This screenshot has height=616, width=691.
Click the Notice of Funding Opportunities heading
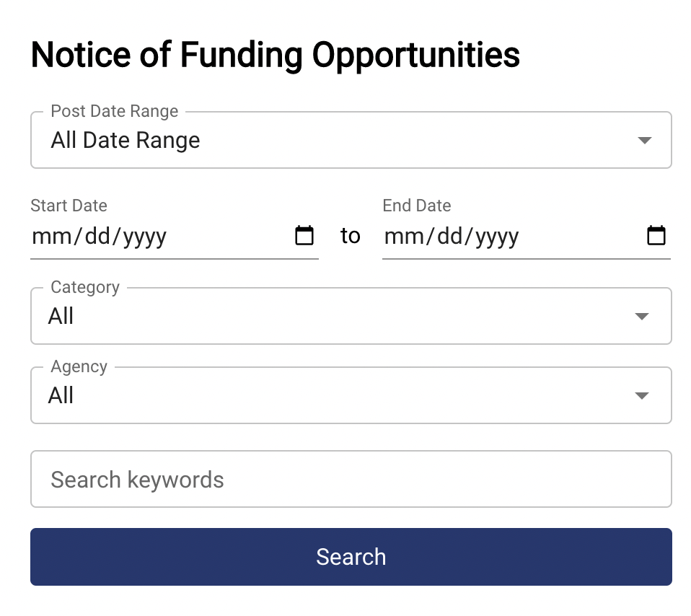[275, 55]
